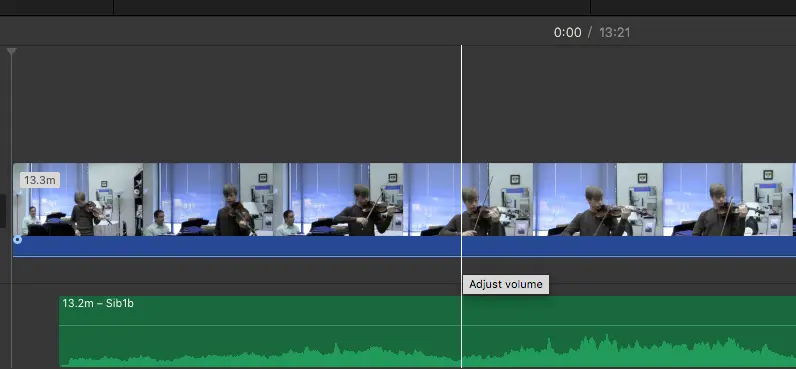Select the second filmstrip frame of the violinist
Image resolution: width=796 pixels, height=369 pixels.
tap(208, 199)
